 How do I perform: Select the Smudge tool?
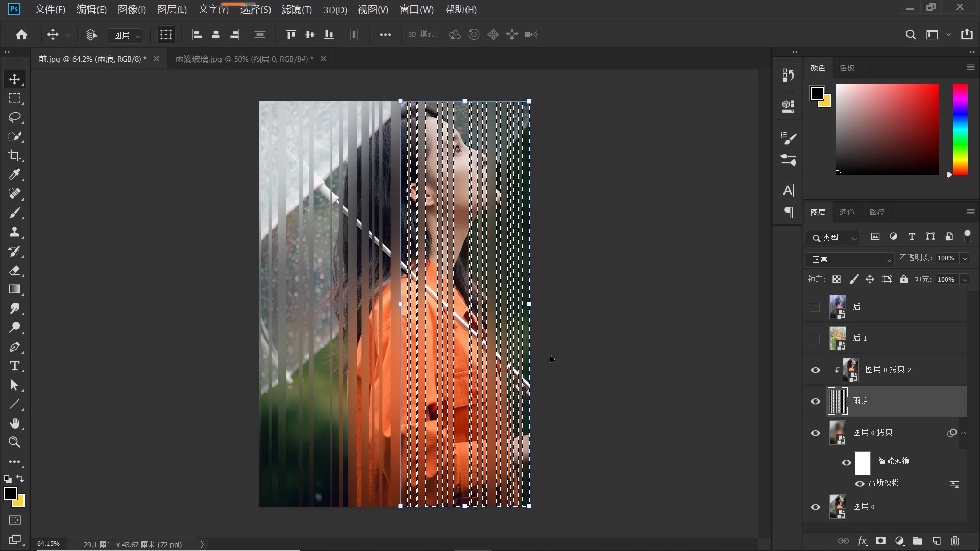(14, 309)
